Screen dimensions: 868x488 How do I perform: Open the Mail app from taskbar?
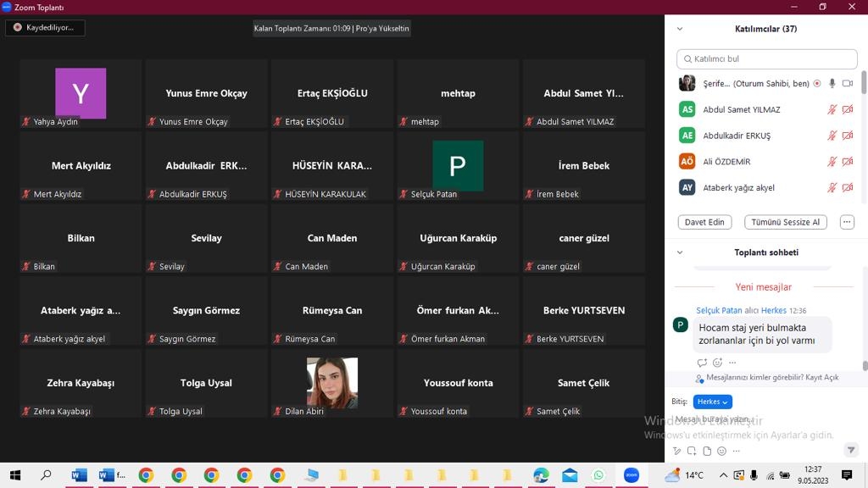(570, 475)
